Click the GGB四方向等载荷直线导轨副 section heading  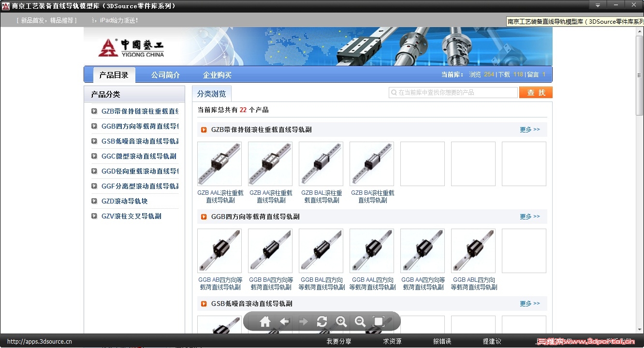[255, 217]
